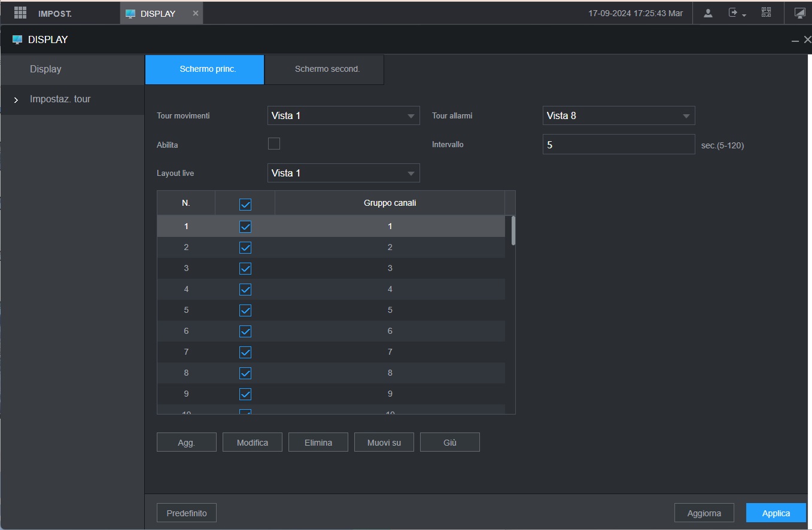Image resolution: width=812 pixels, height=530 pixels.
Task: Click the channel group list scrollbar
Action: [513, 231]
